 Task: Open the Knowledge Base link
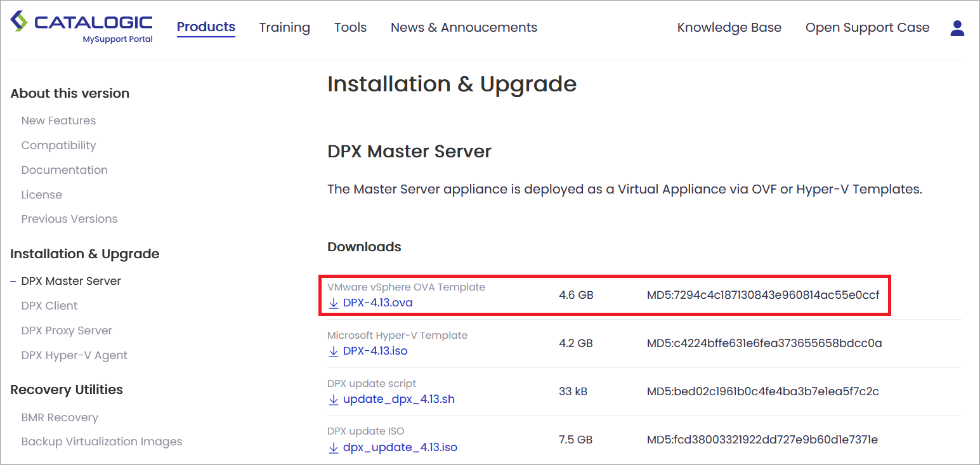[x=729, y=28]
